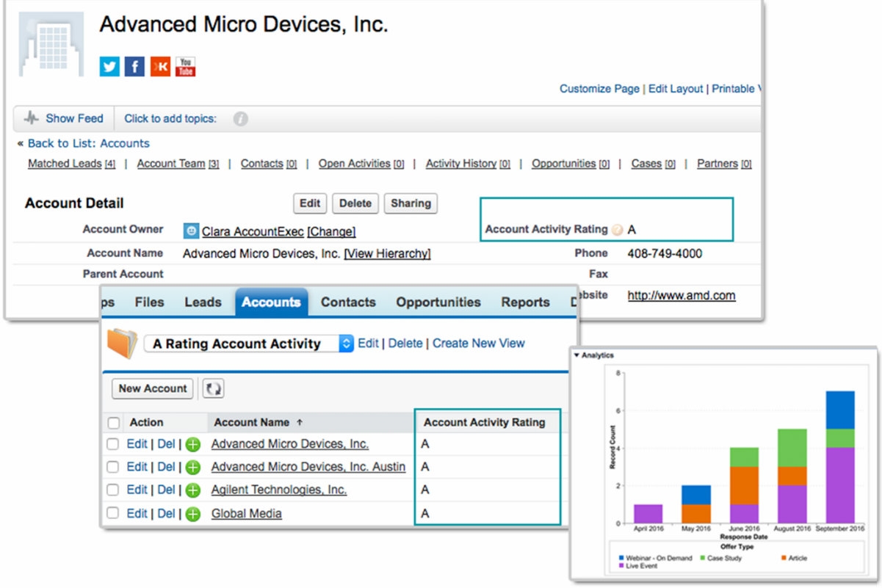
Task: Open the Customize Page link
Action: (599, 88)
